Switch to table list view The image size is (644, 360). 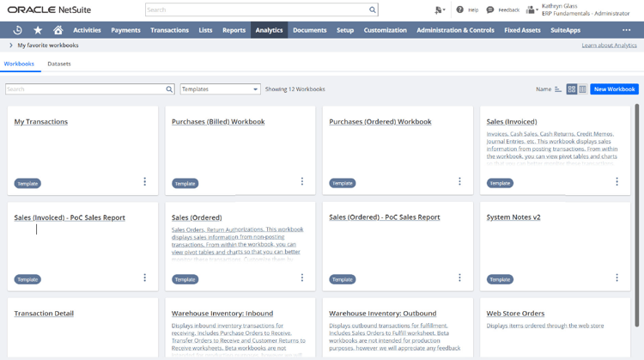pos(582,89)
